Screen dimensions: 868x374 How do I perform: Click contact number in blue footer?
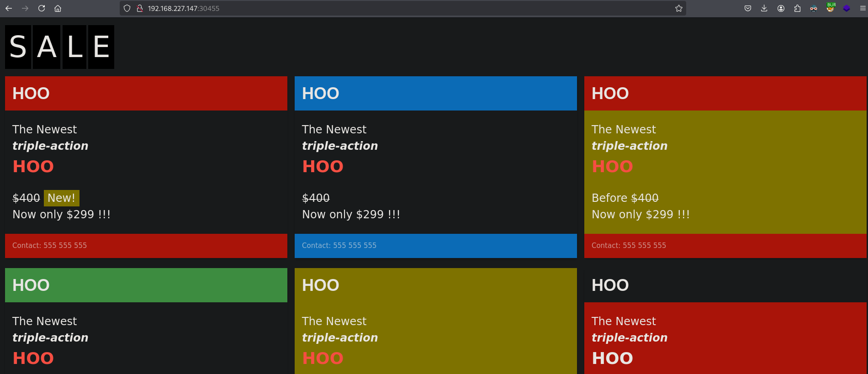(x=339, y=245)
